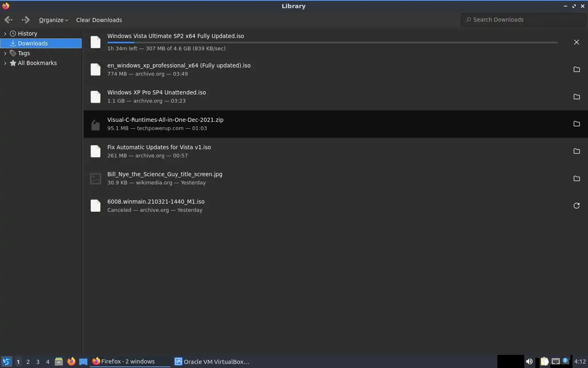Select History in the sidebar

(x=27, y=34)
